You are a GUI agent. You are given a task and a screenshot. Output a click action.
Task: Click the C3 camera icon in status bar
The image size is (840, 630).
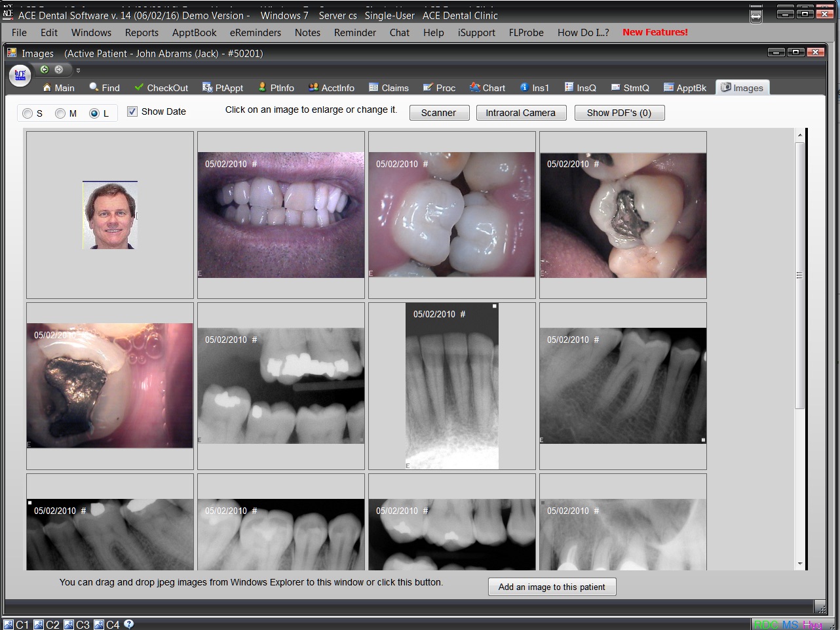tap(69, 625)
